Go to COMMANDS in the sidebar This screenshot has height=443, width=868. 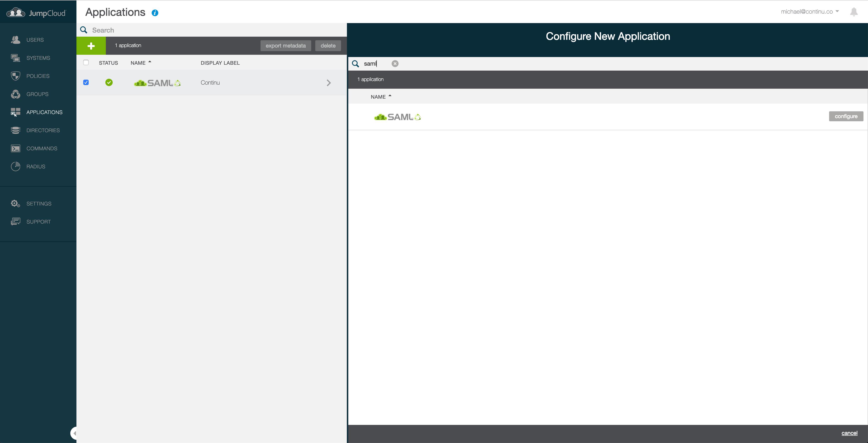click(42, 148)
